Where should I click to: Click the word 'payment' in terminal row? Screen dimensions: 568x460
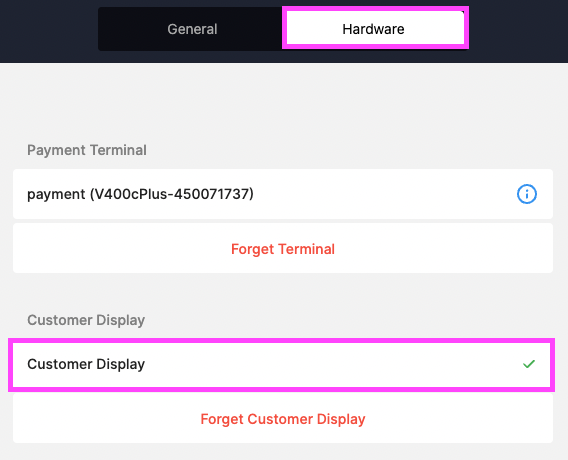point(56,195)
